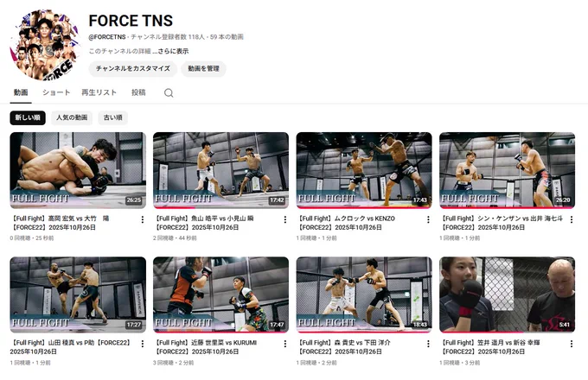
Task: Play the 森 貴史 vs 下田 洋介 thumbnail
Action: [364, 294]
